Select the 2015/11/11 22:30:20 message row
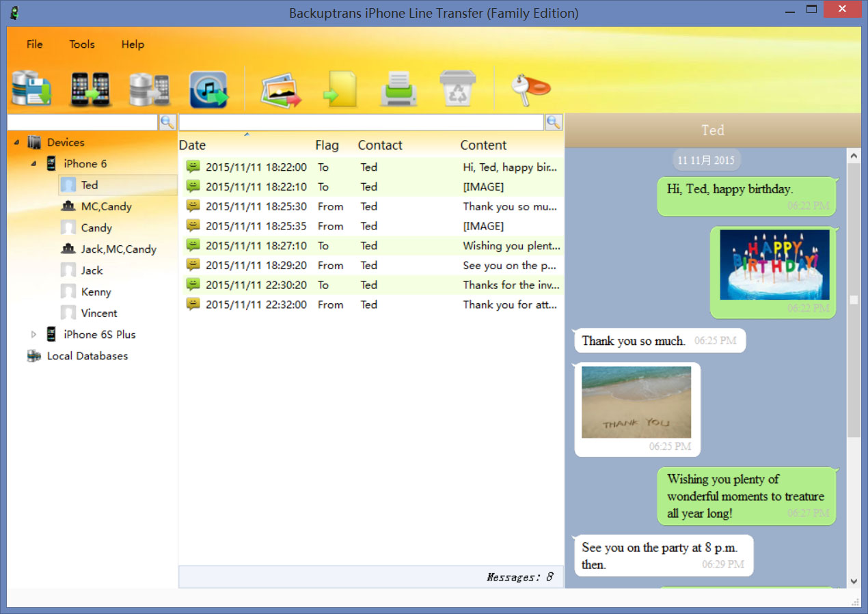Viewport: 868px width, 614px height. [371, 285]
